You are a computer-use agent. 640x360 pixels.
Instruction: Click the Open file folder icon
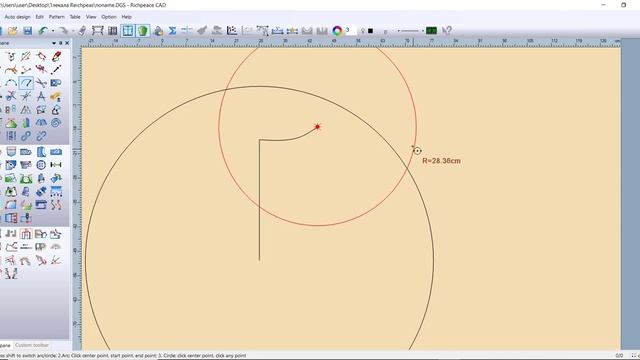click(x=13, y=31)
